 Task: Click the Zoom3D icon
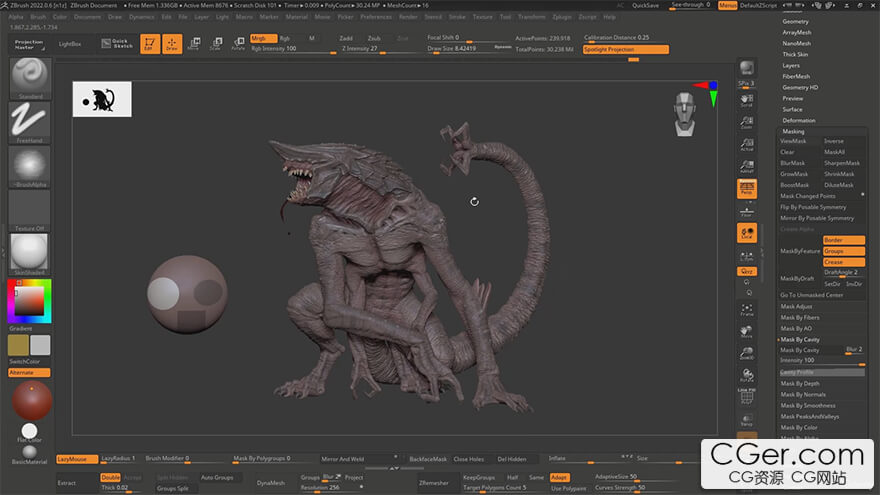pyautogui.click(x=746, y=353)
